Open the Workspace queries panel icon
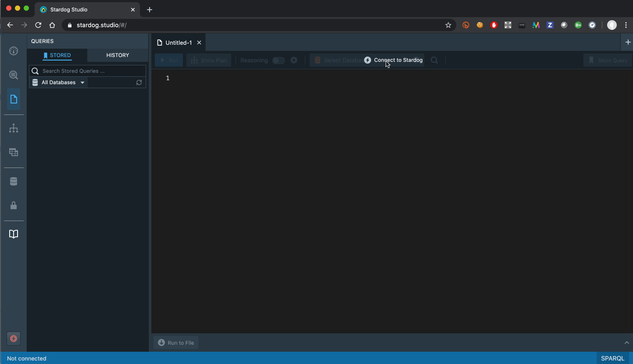 [13, 99]
